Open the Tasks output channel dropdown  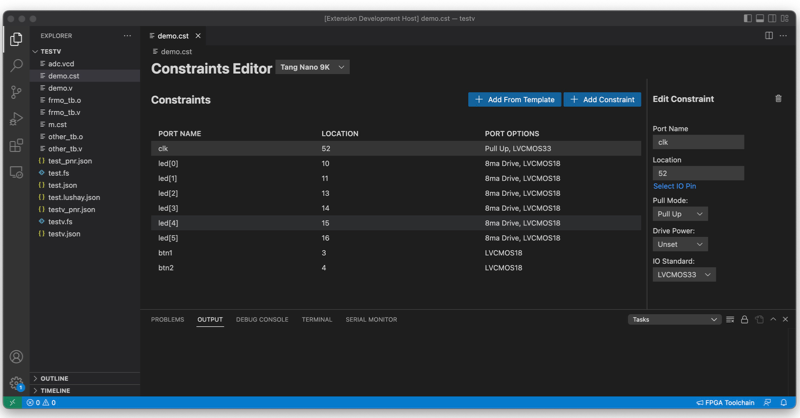click(x=674, y=319)
